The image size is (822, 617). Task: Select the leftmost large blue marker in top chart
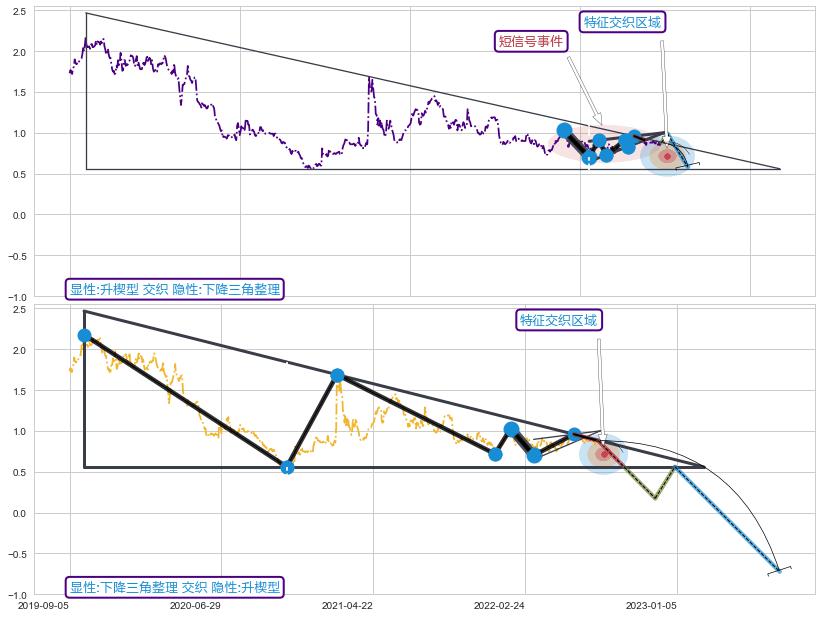[564, 131]
